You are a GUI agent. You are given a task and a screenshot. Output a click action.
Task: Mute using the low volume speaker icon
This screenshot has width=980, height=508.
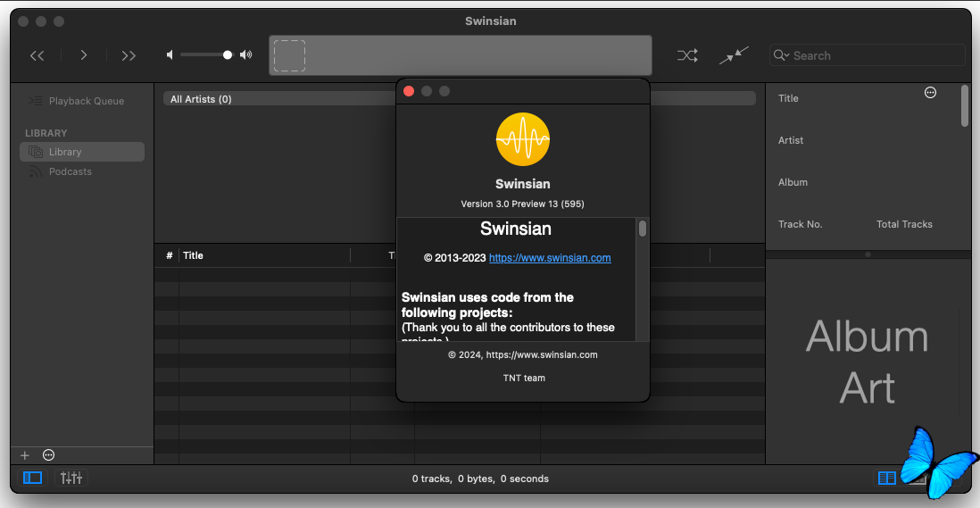click(170, 55)
